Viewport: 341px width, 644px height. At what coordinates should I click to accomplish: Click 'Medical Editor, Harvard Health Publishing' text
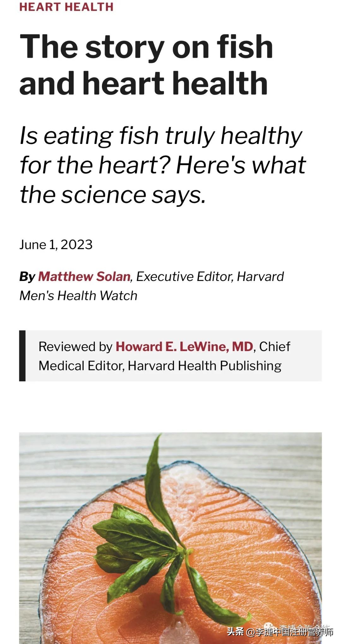tap(160, 366)
